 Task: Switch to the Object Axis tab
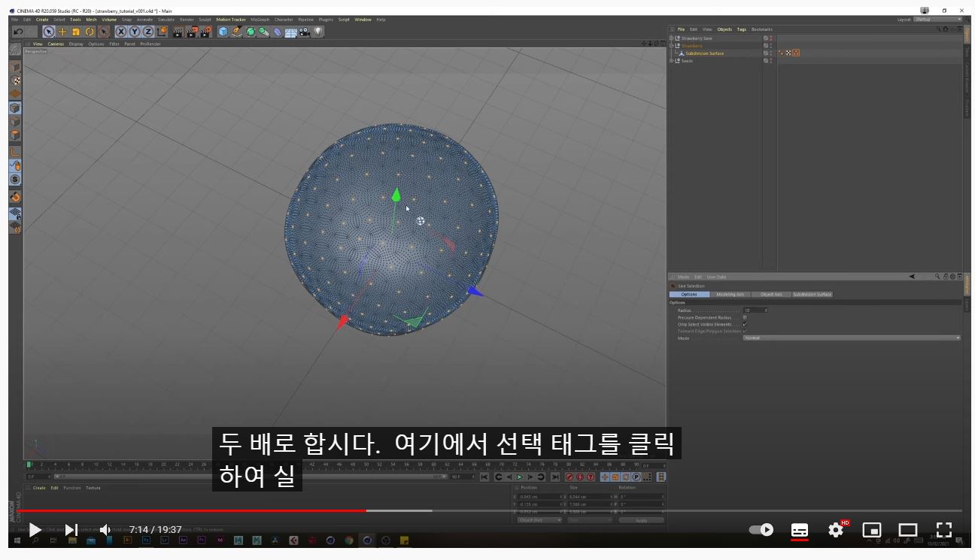(x=771, y=295)
